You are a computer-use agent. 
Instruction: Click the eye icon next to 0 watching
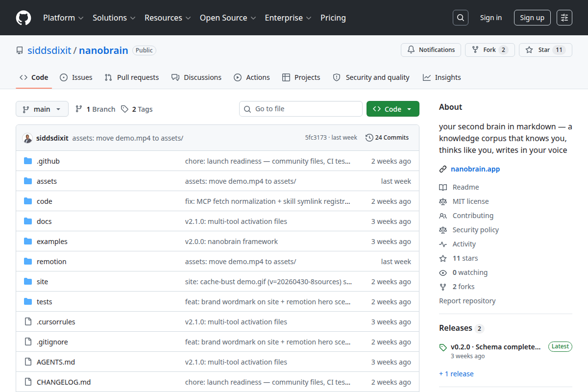(x=443, y=272)
